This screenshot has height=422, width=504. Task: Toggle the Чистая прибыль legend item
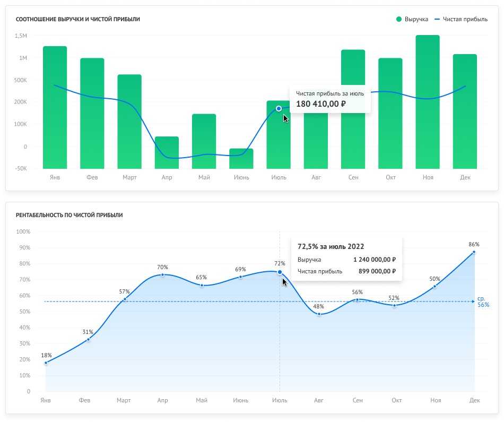click(460, 19)
